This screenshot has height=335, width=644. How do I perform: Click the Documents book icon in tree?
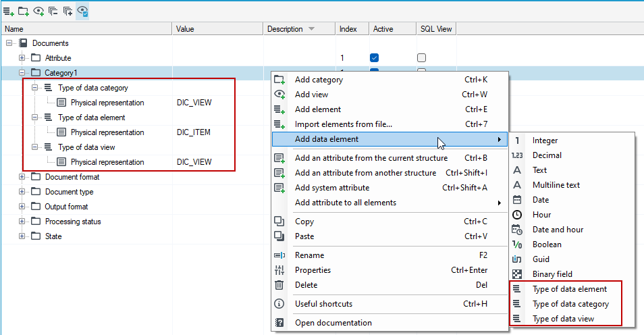pos(23,43)
